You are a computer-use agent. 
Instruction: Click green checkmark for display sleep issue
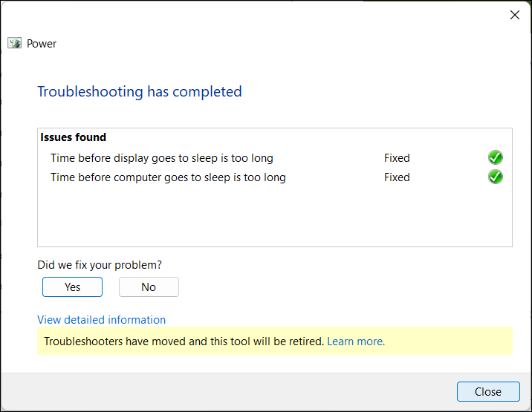pyautogui.click(x=496, y=157)
